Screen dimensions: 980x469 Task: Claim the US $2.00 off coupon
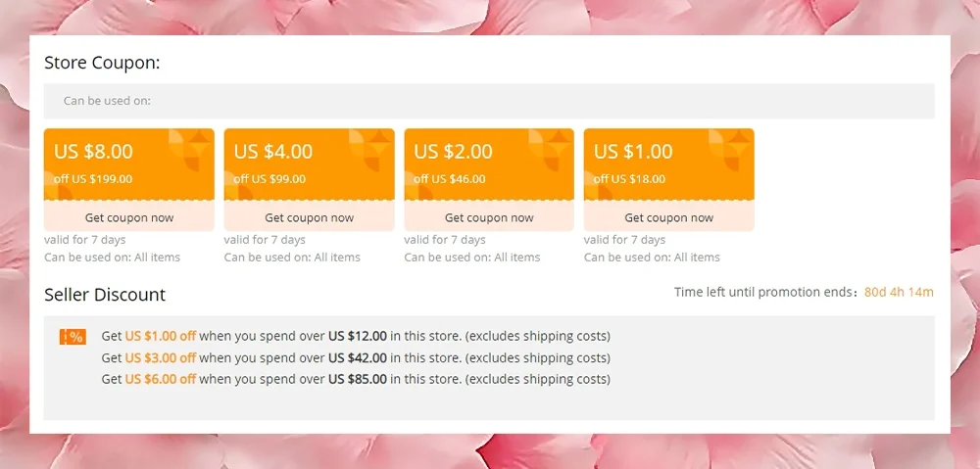tap(489, 217)
